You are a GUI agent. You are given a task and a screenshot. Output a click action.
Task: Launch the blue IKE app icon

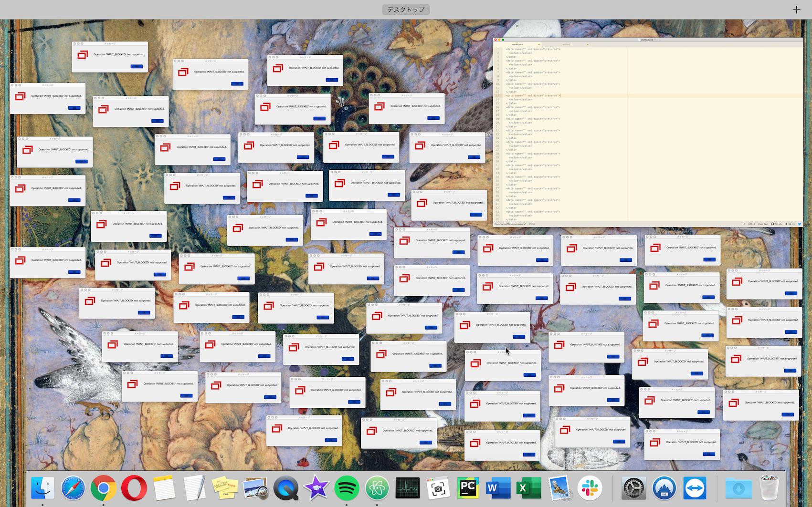tap(664, 488)
